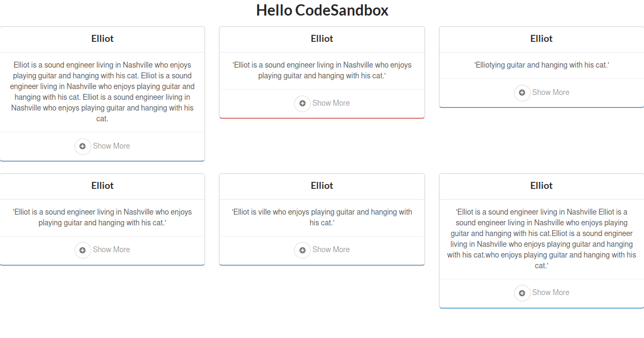Select the Elliot title of the bottom-middle card
The image size is (644, 338).
321,186
